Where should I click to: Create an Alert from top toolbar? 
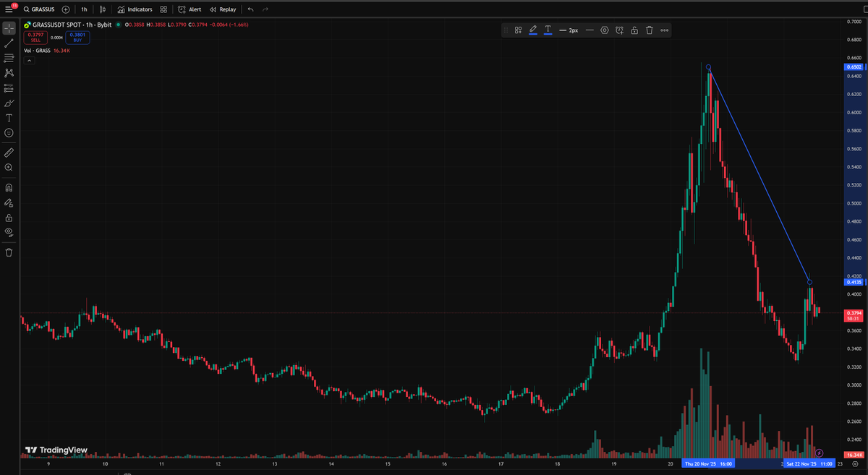190,9
